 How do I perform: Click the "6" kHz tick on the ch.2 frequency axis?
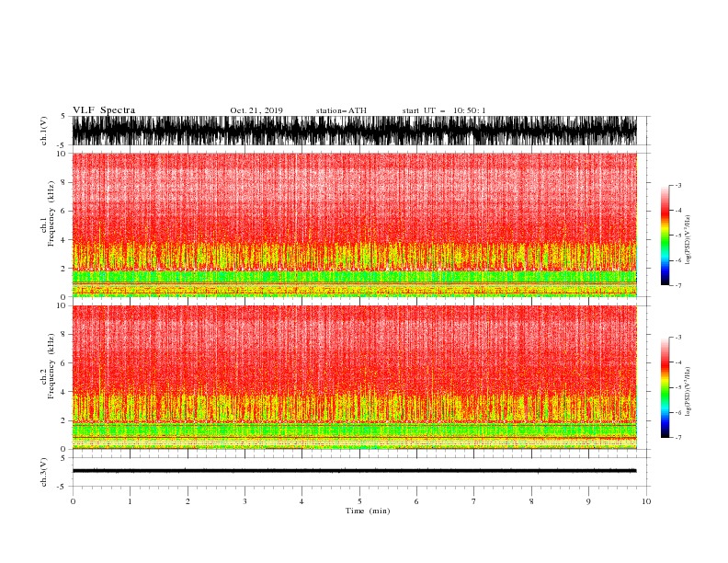[x=63, y=363]
